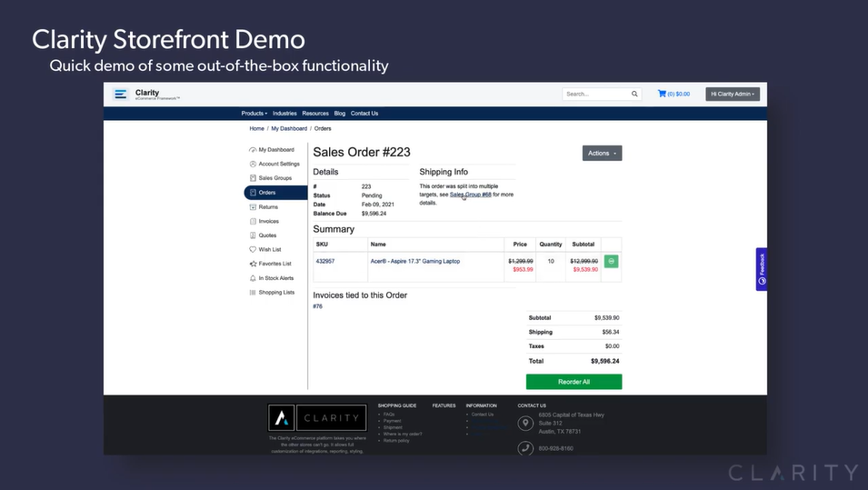The width and height of the screenshot is (868, 490).
Task: Click the Orders icon in the sidebar
Action: point(253,193)
